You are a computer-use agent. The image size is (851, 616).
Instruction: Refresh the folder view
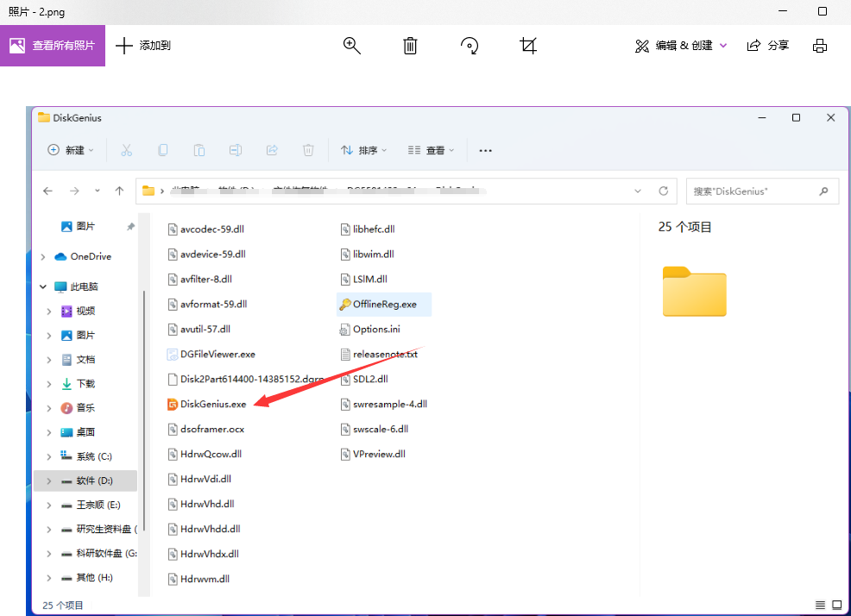663,191
